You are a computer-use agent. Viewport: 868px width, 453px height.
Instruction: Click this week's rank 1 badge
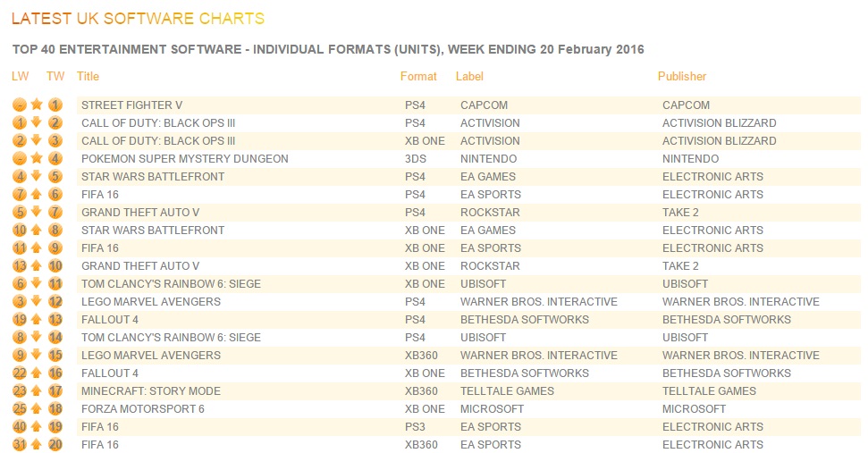tap(55, 105)
